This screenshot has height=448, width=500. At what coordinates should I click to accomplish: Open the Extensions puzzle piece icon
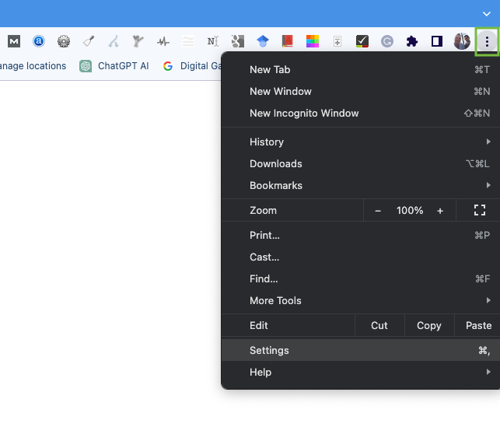click(x=412, y=41)
